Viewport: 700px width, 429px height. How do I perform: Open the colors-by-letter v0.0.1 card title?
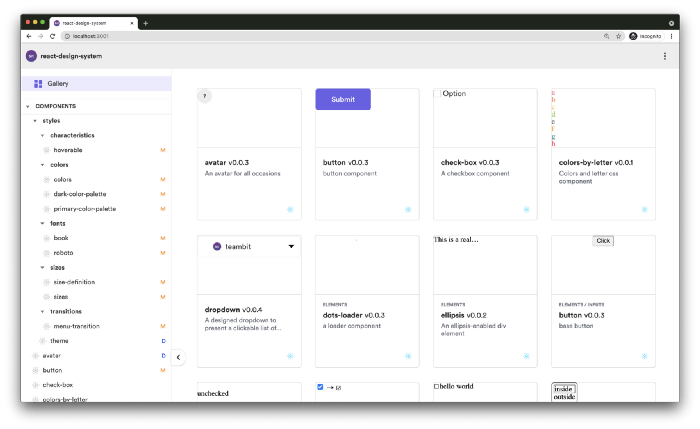tap(596, 162)
